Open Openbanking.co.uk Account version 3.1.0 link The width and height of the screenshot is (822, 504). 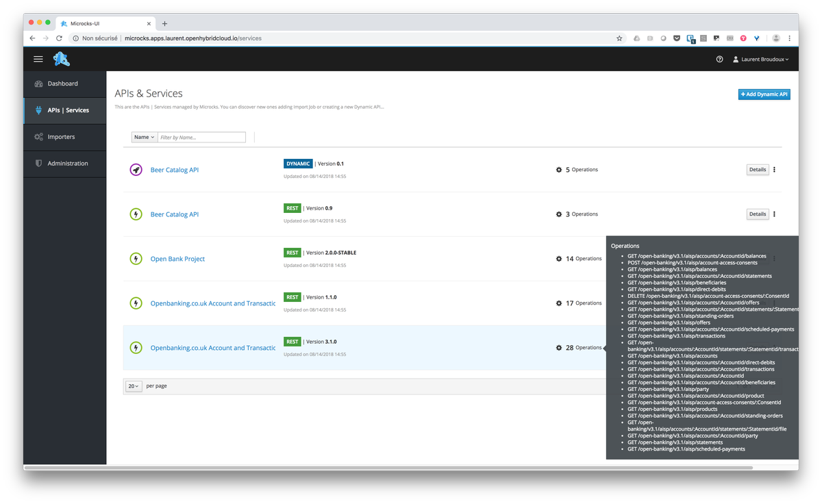tap(213, 348)
